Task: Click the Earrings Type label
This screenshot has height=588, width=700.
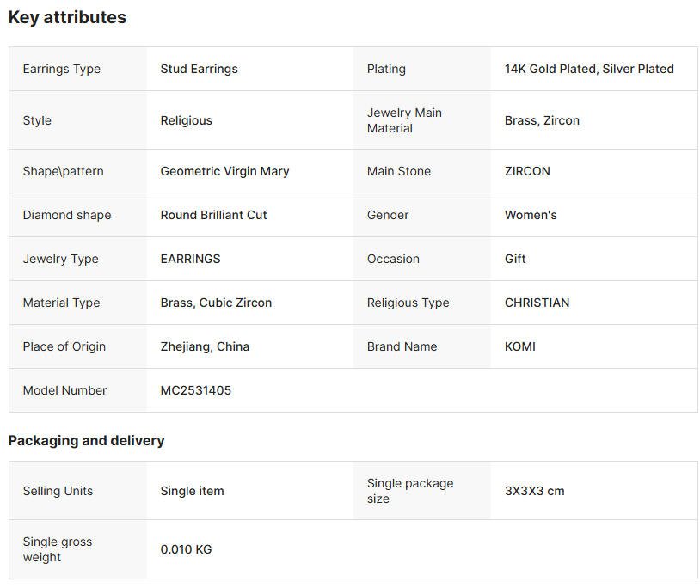Action: (61, 69)
